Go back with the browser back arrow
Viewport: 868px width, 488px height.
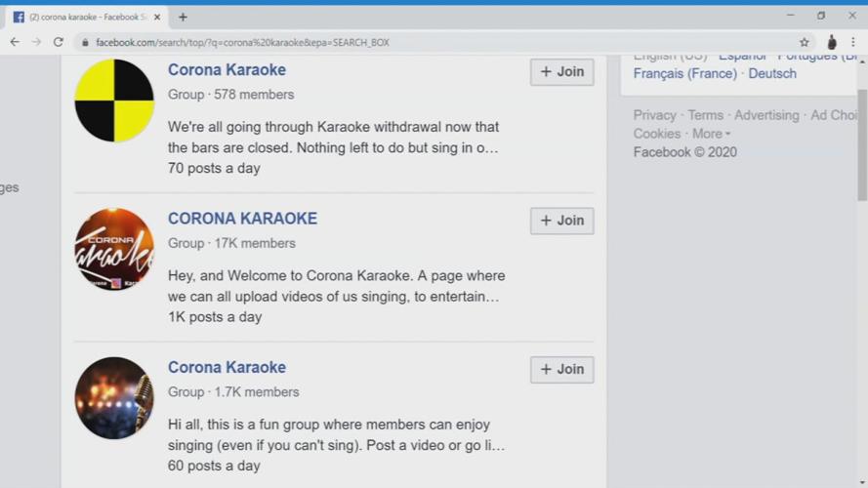point(15,42)
